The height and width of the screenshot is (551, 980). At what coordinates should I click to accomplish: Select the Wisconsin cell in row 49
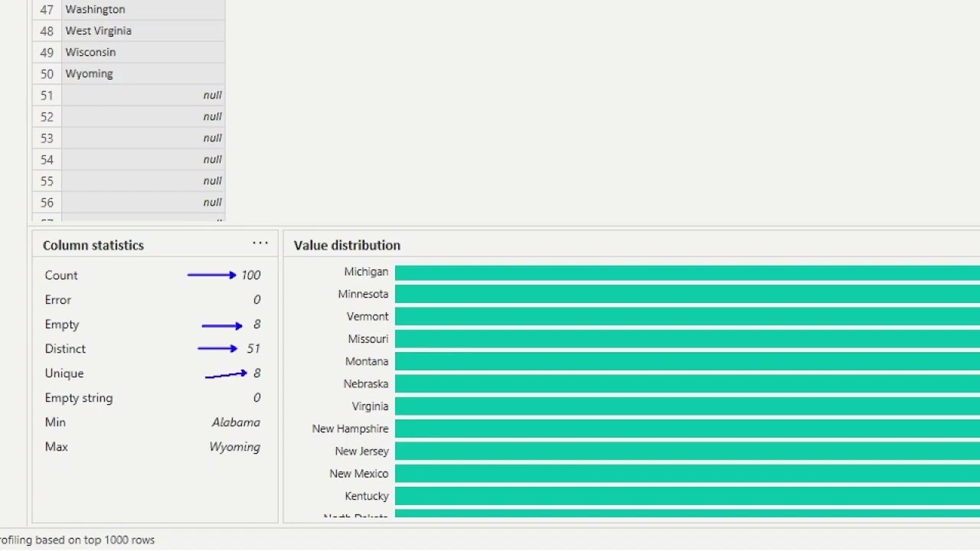(144, 52)
